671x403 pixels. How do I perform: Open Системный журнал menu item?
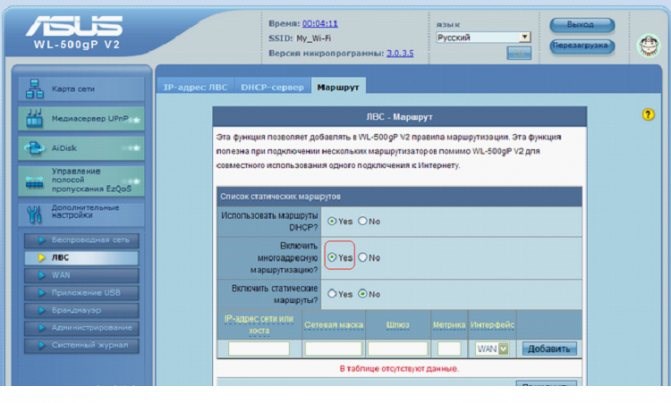pyautogui.click(x=81, y=345)
